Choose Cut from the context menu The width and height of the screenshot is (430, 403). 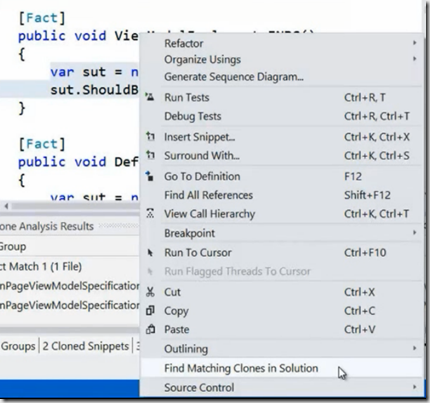(x=281, y=292)
